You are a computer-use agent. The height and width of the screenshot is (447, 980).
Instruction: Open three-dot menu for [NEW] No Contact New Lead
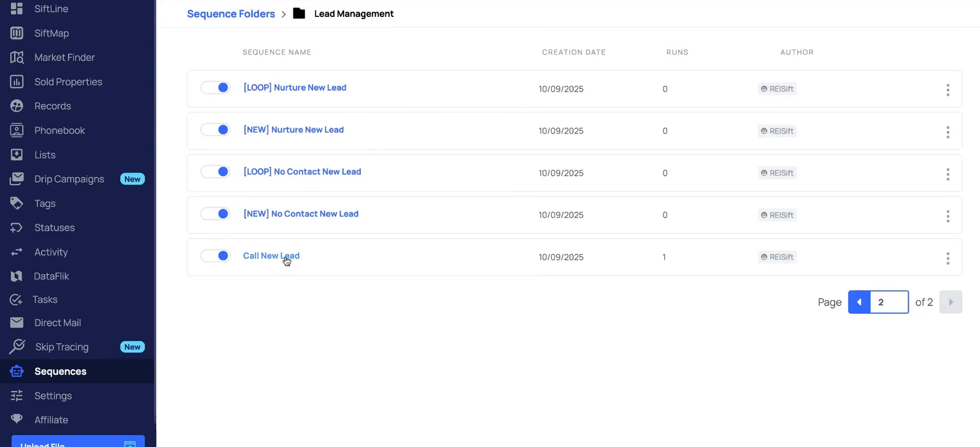948,216
